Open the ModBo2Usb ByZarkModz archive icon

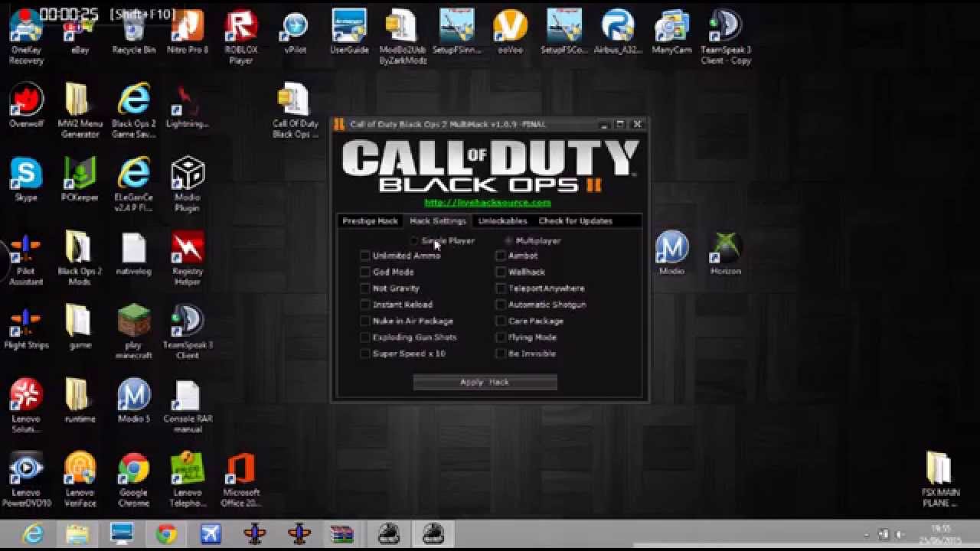coord(403,37)
